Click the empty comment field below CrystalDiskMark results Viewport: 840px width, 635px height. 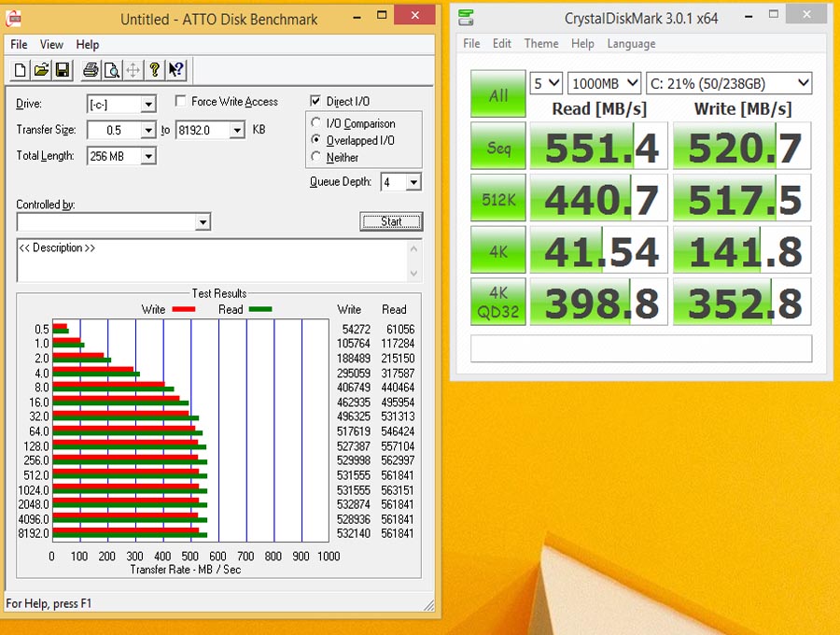click(641, 349)
